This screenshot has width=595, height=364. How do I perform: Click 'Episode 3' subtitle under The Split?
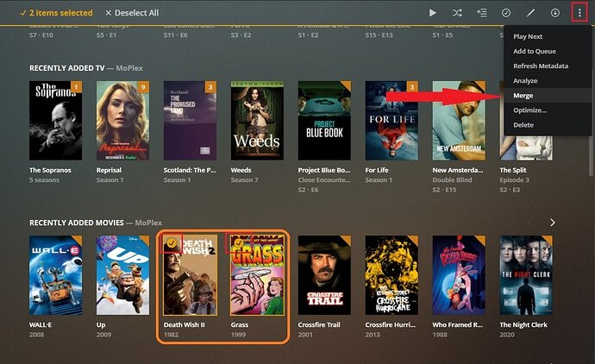click(514, 180)
